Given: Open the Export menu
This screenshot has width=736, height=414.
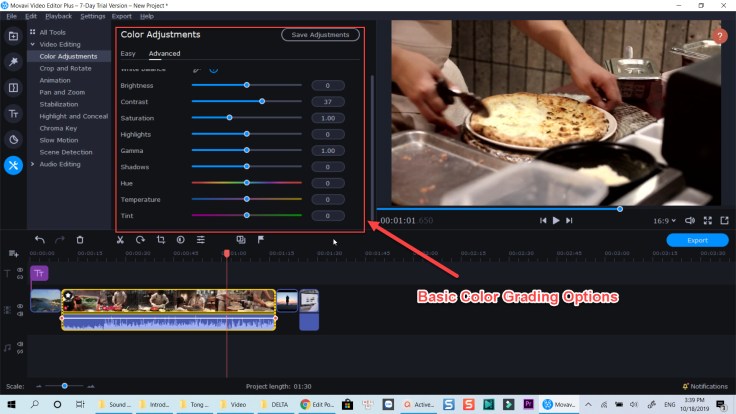Looking at the screenshot, I should [x=122, y=16].
